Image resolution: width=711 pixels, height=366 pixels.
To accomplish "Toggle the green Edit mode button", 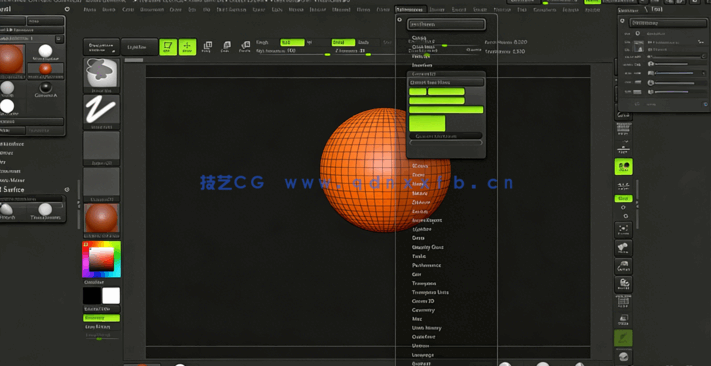I will tap(168, 47).
